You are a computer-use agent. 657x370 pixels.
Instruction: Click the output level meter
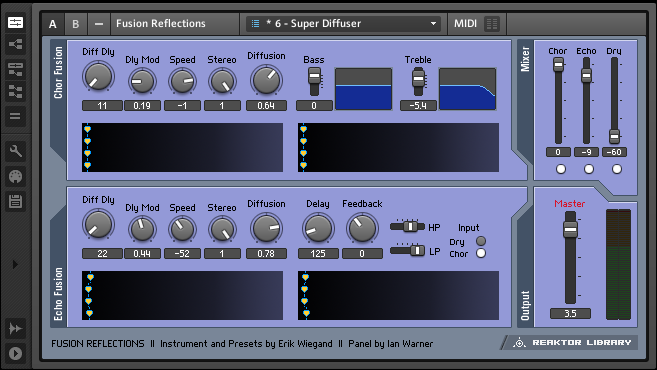[x=618, y=264]
